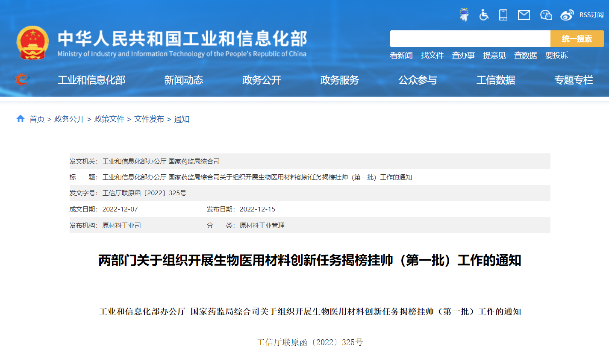Screen dimensions: 609x364
Task: Click the mobile phone version icon
Action: [503, 15]
